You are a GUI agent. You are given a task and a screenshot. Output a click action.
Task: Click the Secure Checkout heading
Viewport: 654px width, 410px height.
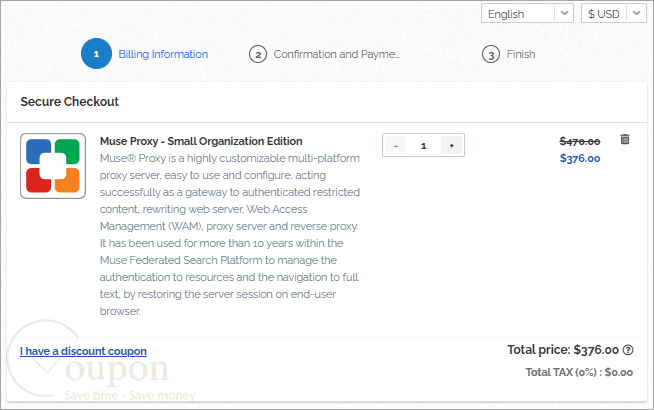pos(70,101)
